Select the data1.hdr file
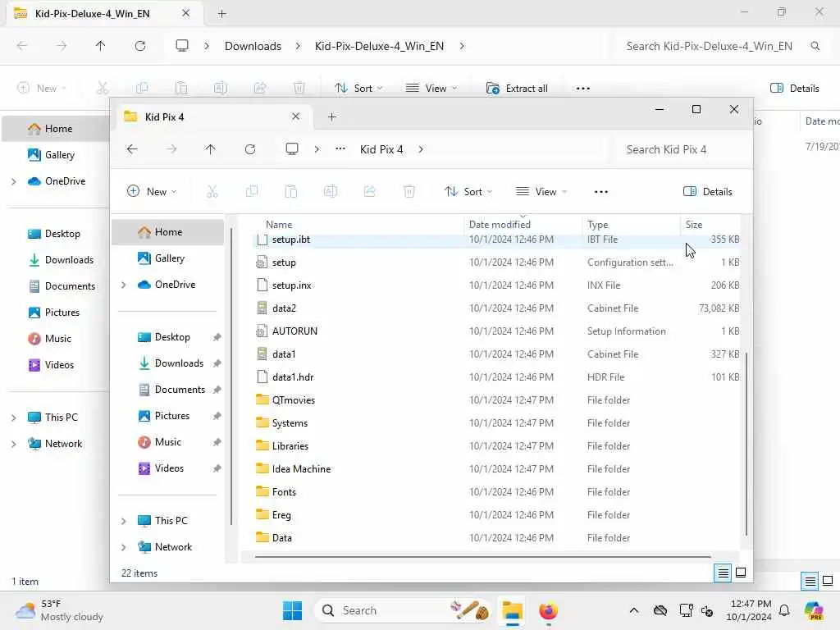This screenshot has width=840, height=630. (495, 377)
